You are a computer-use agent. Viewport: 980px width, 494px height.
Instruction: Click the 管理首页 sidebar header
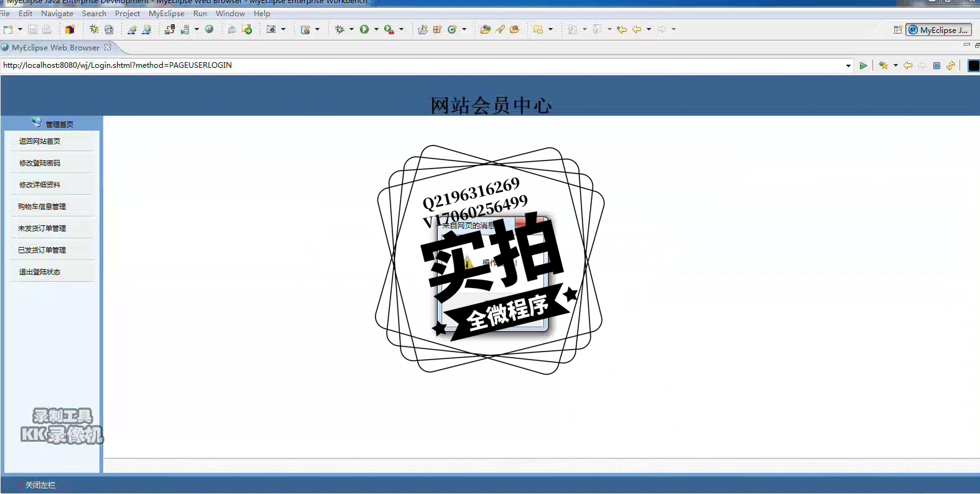click(x=52, y=123)
